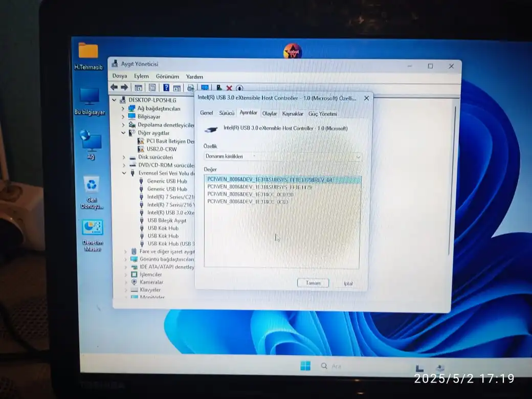Viewport: 532px width, 399px height.
Task: Expand IDE ATA/ATAPI denetleyicileri category
Action: [125, 267]
